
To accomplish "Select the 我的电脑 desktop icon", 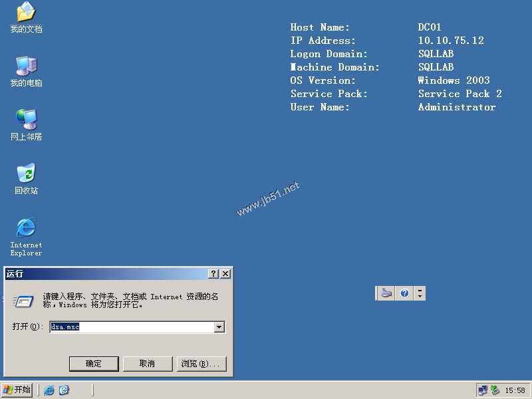I will click(26, 72).
